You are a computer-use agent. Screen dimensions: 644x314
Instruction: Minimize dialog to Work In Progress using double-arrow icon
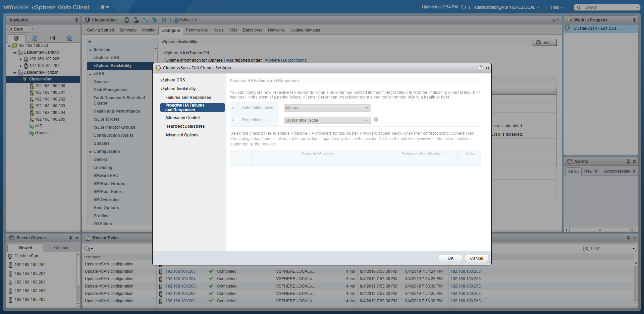click(x=488, y=68)
